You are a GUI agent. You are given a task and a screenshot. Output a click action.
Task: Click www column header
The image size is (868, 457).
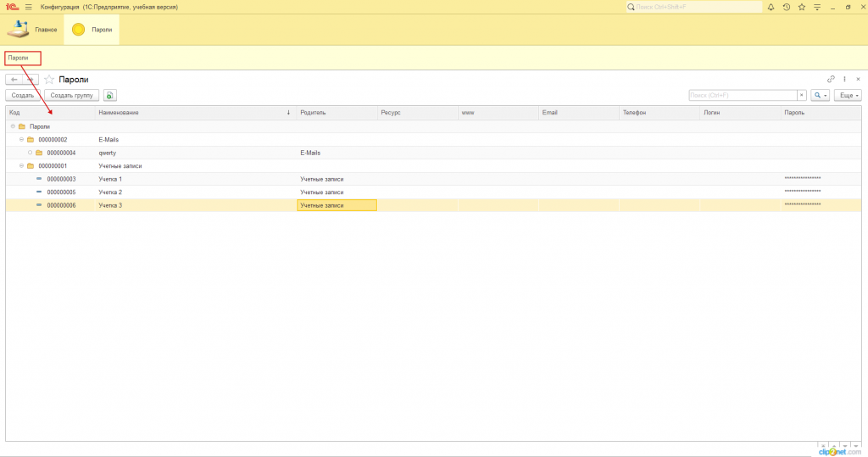[498, 113]
